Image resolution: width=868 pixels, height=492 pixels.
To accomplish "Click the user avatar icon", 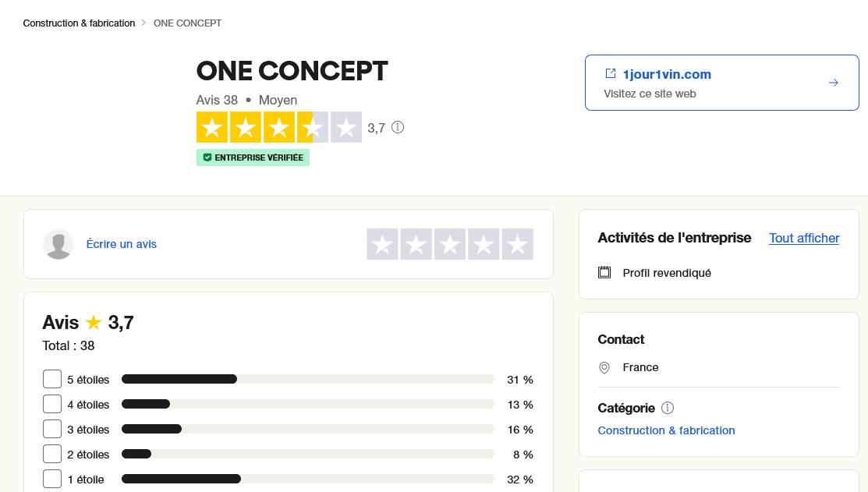I will click(58, 244).
